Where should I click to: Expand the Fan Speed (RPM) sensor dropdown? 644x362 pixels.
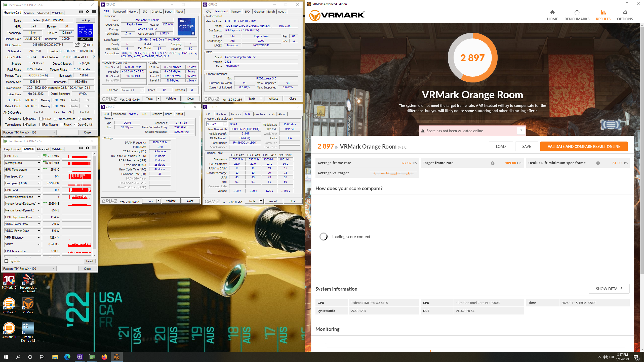pos(39,183)
